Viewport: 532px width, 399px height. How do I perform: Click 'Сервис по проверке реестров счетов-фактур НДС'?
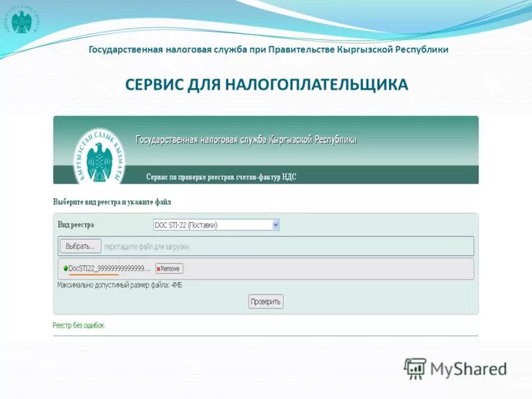coord(222,176)
